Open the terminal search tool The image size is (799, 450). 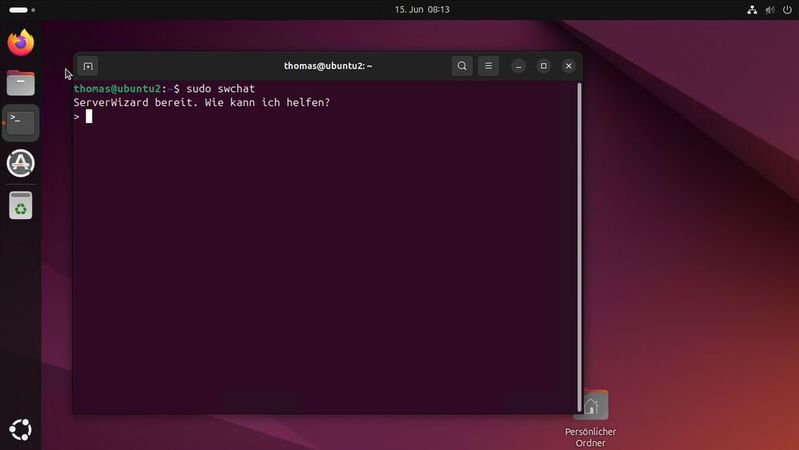click(462, 66)
